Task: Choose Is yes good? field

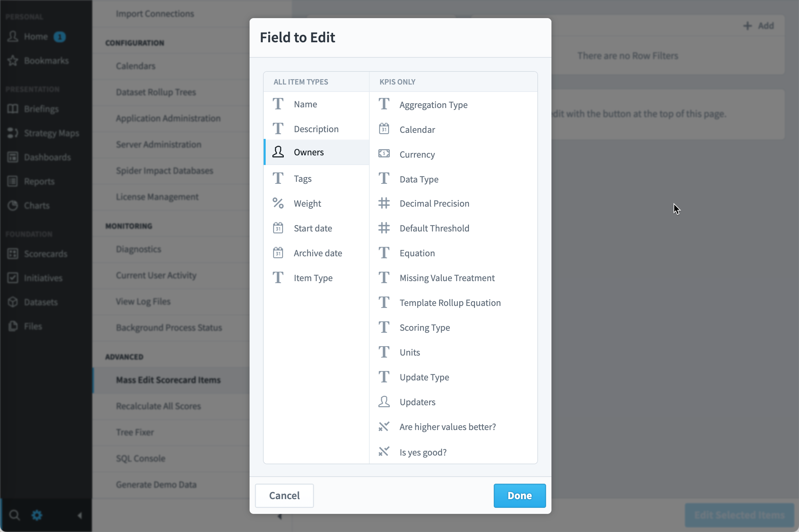Action: [x=453, y=452]
